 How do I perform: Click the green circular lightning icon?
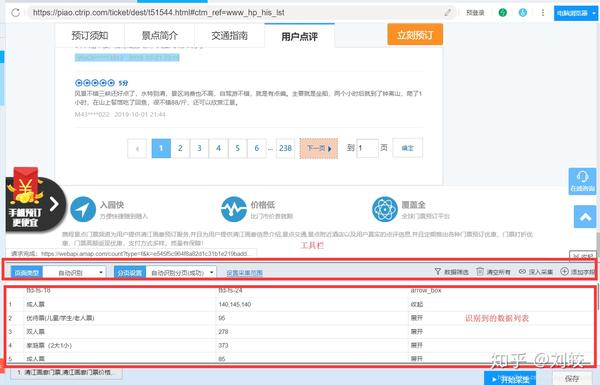[x=503, y=13]
